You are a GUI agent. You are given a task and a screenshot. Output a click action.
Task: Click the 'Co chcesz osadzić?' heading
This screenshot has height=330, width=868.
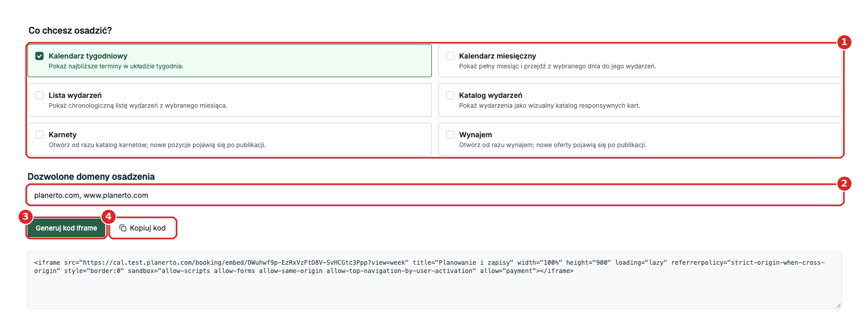pyautogui.click(x=70, y=31)
